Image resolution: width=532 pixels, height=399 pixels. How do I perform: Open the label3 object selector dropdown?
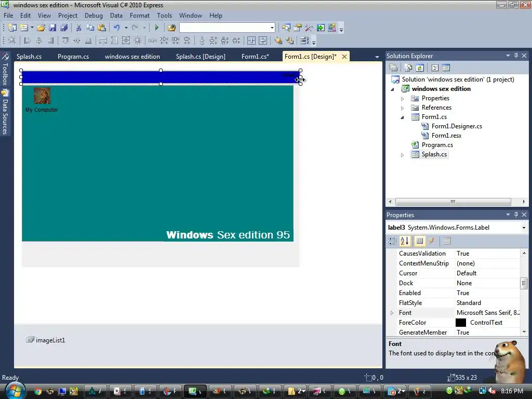pyautogui.click(x=524, y=228)
